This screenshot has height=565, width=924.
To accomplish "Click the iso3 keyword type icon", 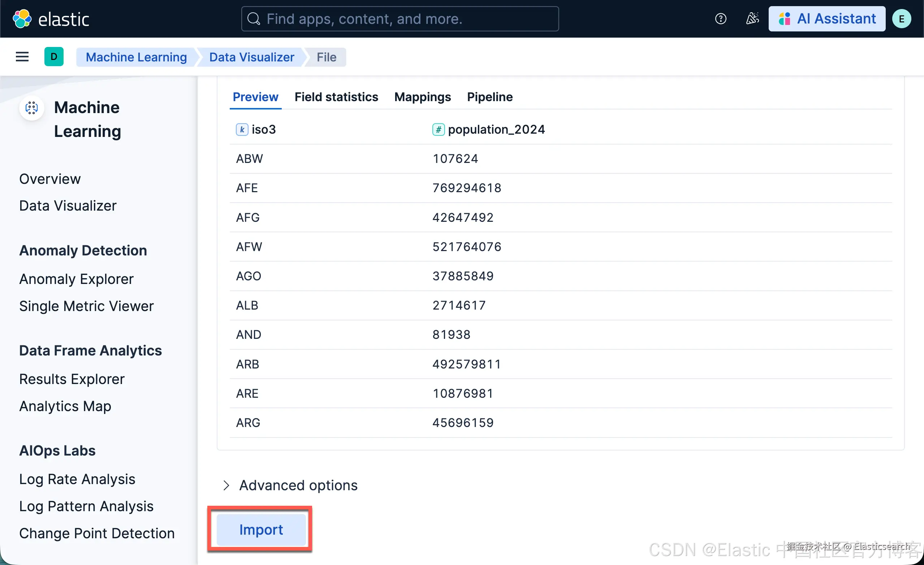I will tap(242, 130).
